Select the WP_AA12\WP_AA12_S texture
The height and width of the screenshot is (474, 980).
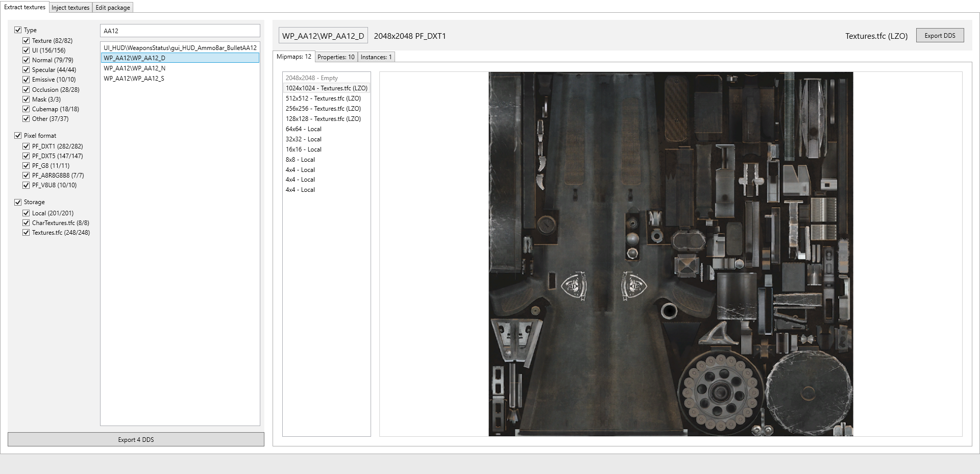[x=180, y=79]
